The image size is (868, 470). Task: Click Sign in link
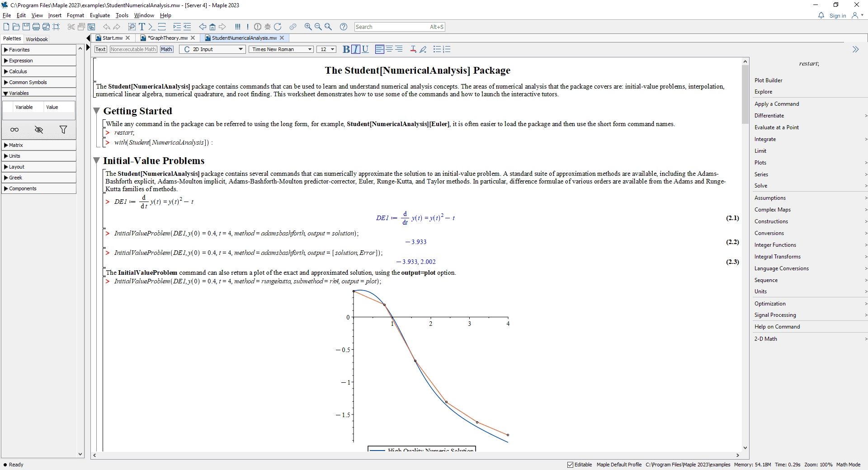click(x=838, y=16)
